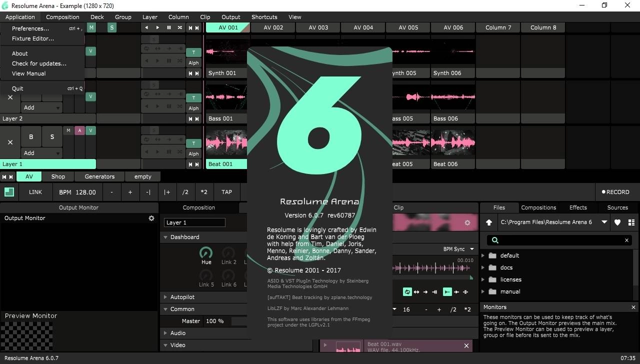Halve BPM with /2 button in tempo bar
The height and width of the screenshot is (364, 640).
[185, 192]
